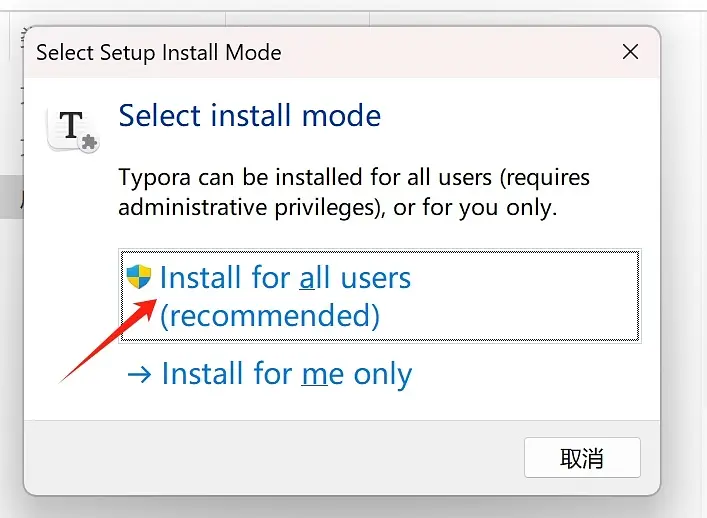Choose Install for all users
This screenshot has width=707, height=518.
[x=380, y=296]
